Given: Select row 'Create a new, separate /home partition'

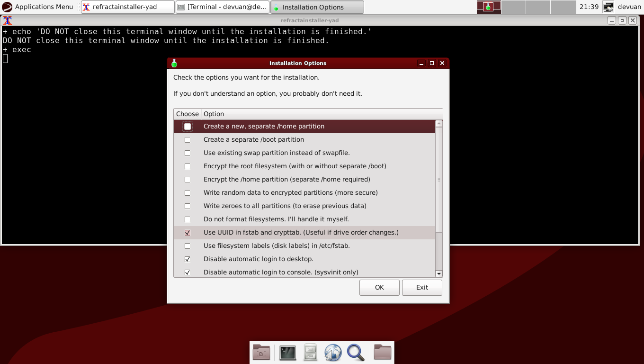Looking at the screenshot, I should (304, 127).
